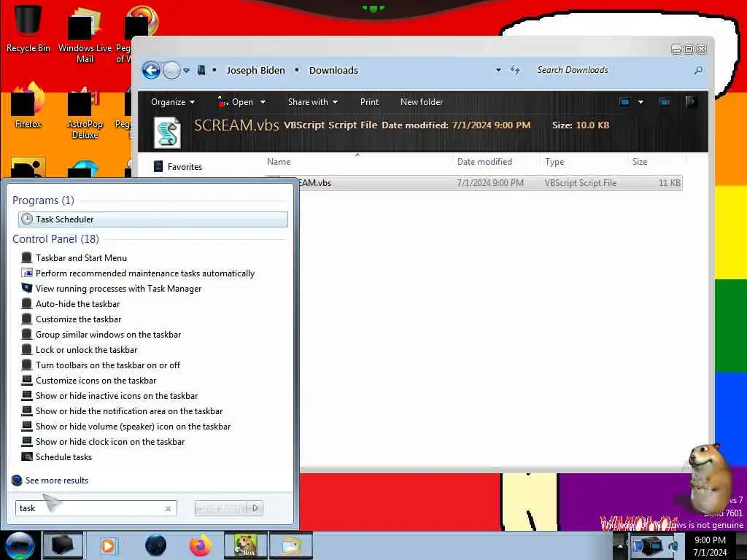Click the Joseph Biden breadcrumb
Image resolution: width=747 pixels, height=560 pixels.
tap(255, 71)
